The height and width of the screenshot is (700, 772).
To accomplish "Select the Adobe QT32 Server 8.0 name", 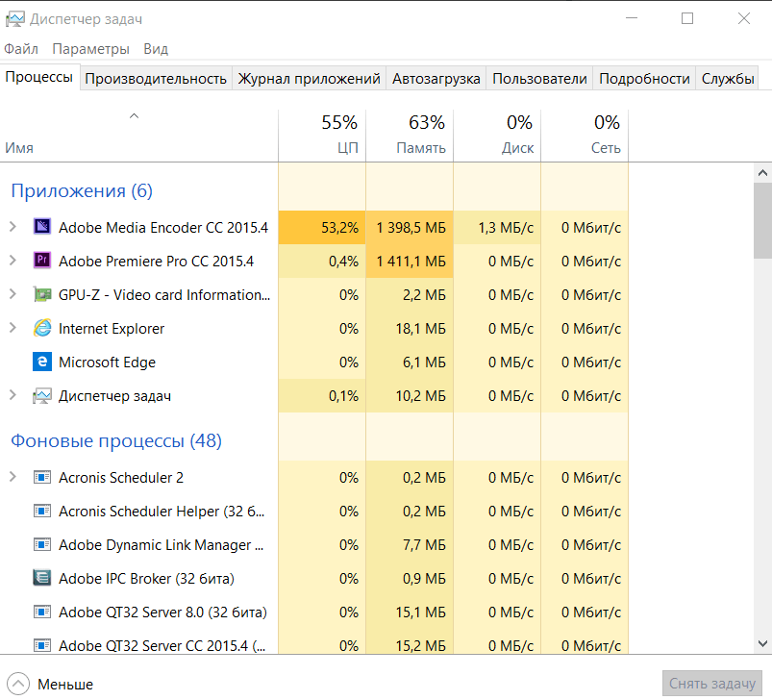I will pos(162,612).
